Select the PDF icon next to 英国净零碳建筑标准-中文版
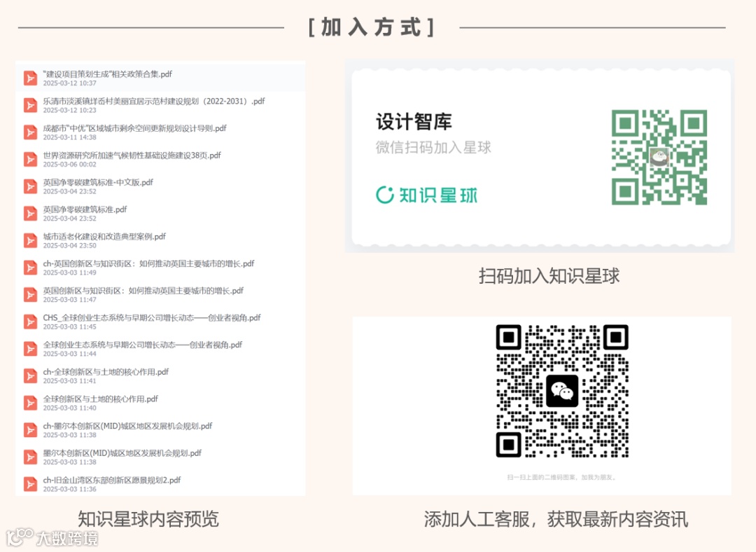This screenshot has width=756, height=552. (29, 186)
